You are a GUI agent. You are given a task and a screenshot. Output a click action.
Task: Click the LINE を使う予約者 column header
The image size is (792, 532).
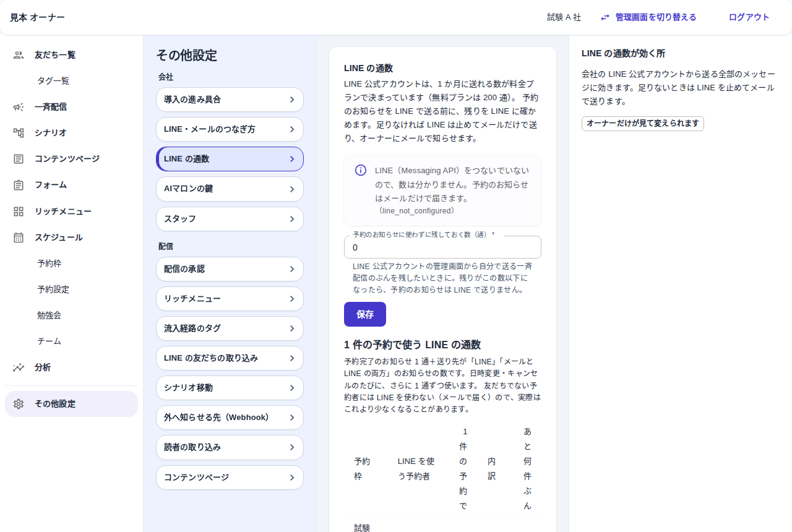[x=416, y=469]
